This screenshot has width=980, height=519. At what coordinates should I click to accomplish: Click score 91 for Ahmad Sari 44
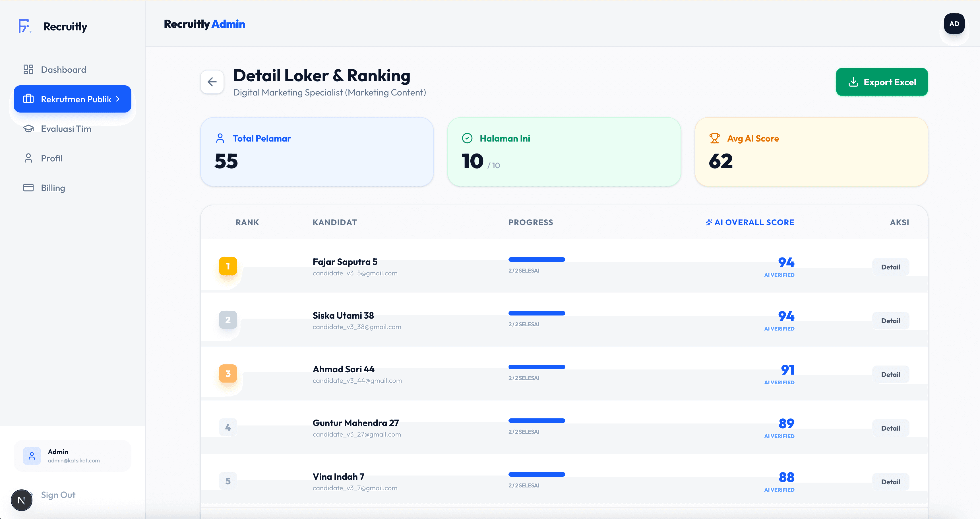(787, 369)
